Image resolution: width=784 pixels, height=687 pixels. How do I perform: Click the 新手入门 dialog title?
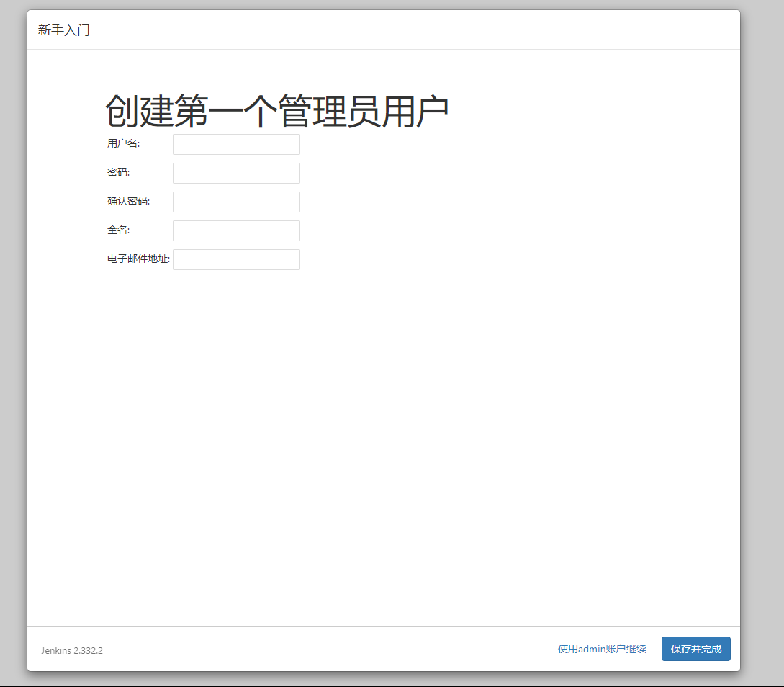(64, 30)
